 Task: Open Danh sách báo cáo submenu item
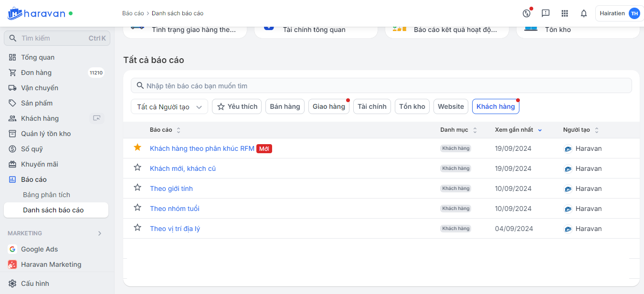pos(56,210)
